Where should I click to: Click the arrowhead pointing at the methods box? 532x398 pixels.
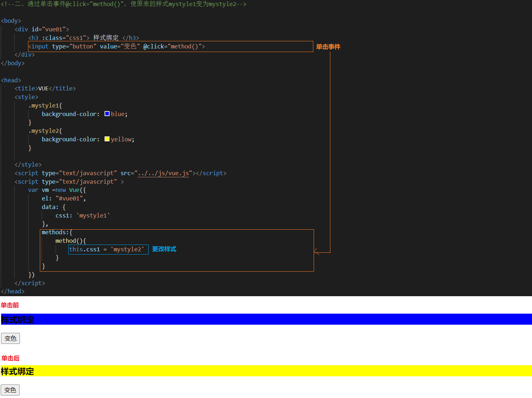click(x=316, y=252)
